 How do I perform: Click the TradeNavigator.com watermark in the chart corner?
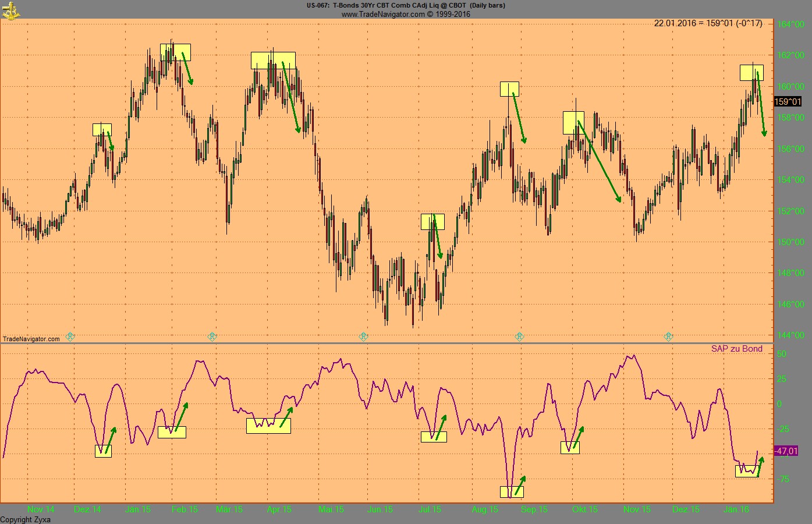click(31, 338)
